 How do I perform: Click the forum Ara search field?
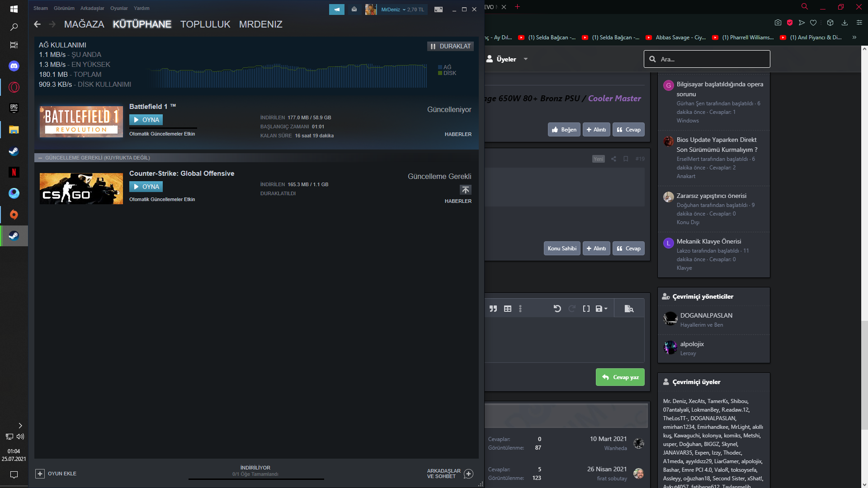(x=707, y=59)
